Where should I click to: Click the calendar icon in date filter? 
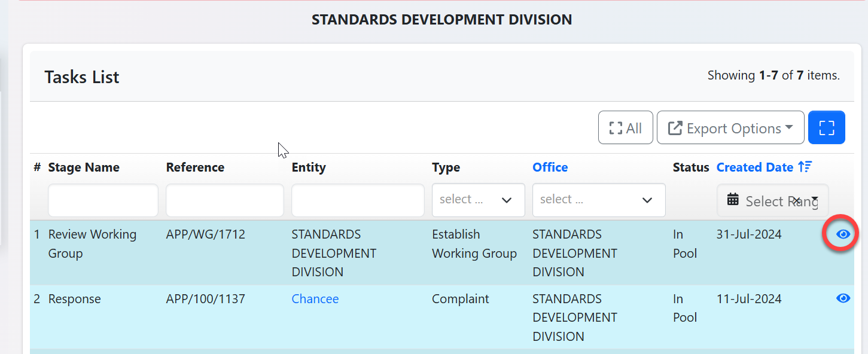[x=733, y=200]
